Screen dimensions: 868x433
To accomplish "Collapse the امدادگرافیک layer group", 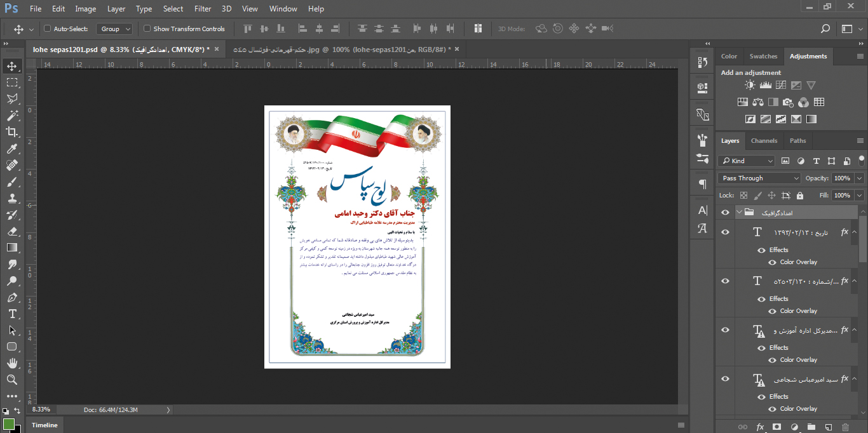I will point(739,213).
